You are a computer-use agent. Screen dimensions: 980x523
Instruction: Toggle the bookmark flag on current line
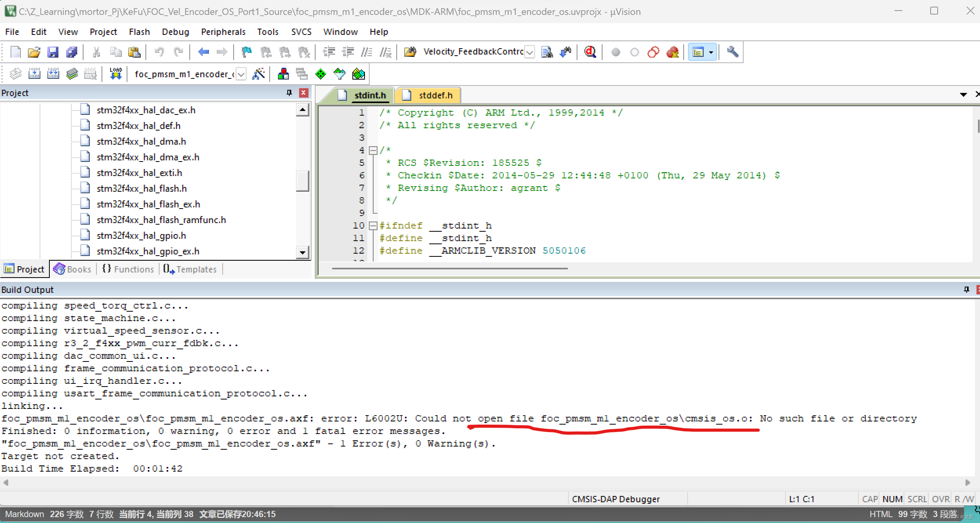(247, 52)
